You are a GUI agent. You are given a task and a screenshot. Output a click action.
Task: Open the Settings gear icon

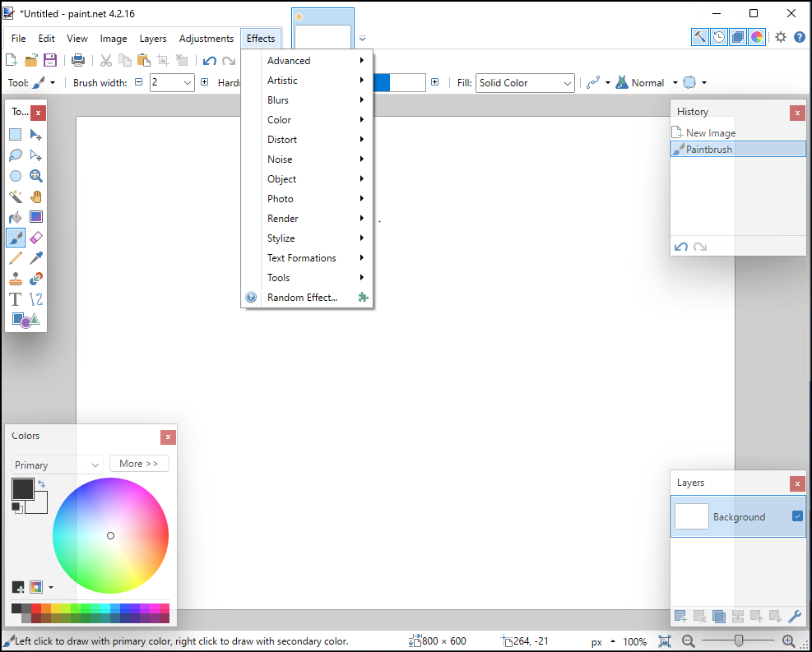click(781, 37)
